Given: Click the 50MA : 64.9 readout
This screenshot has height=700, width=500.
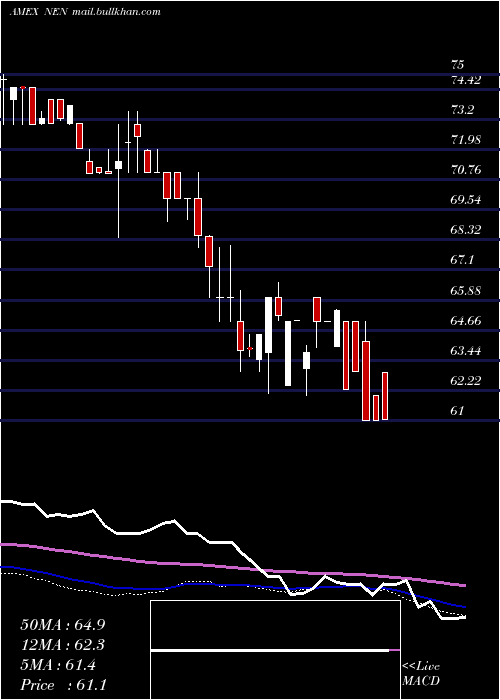Looking at the screenshot, I should [64, 625].
